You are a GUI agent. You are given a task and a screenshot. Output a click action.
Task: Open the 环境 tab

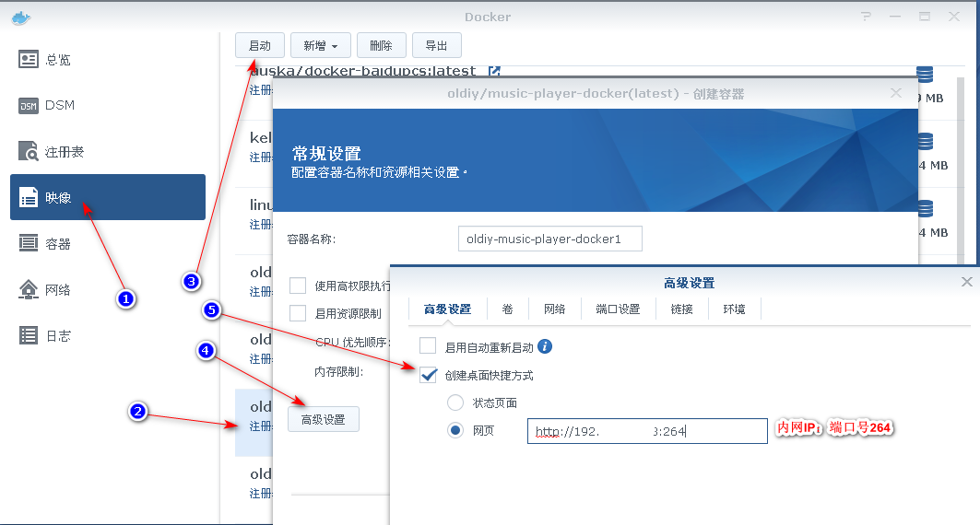pos(734,309)
